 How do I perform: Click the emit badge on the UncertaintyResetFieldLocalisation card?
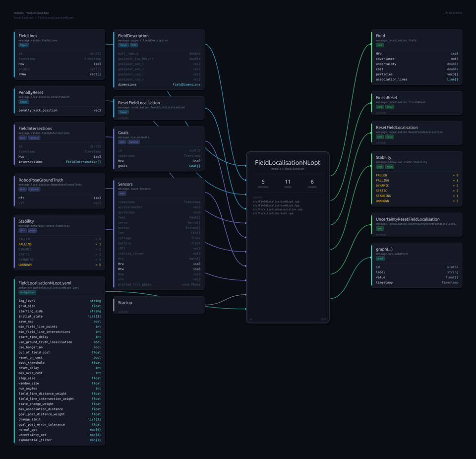[x=380, y=228]
